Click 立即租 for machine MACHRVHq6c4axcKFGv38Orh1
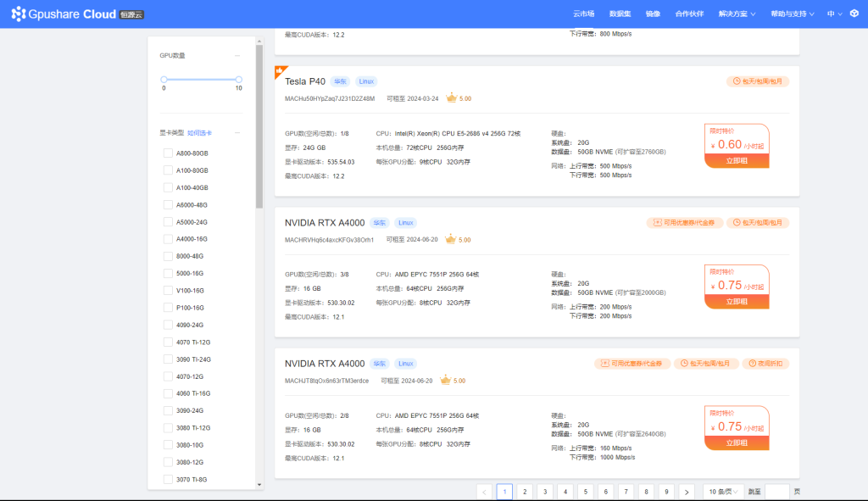The image size is (868, 501). pyautogui.click(x=737, y=302)
